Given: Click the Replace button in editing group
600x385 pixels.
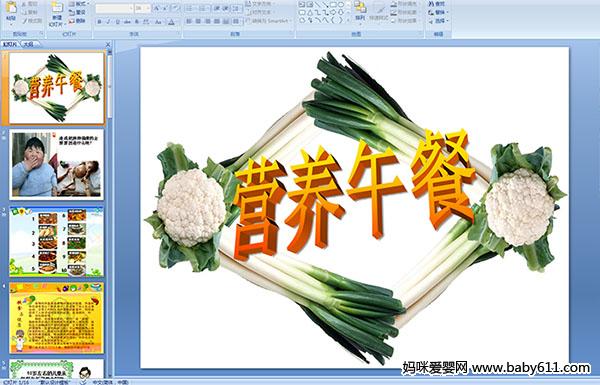Looking at the screenshot, I should pos(438,12).
